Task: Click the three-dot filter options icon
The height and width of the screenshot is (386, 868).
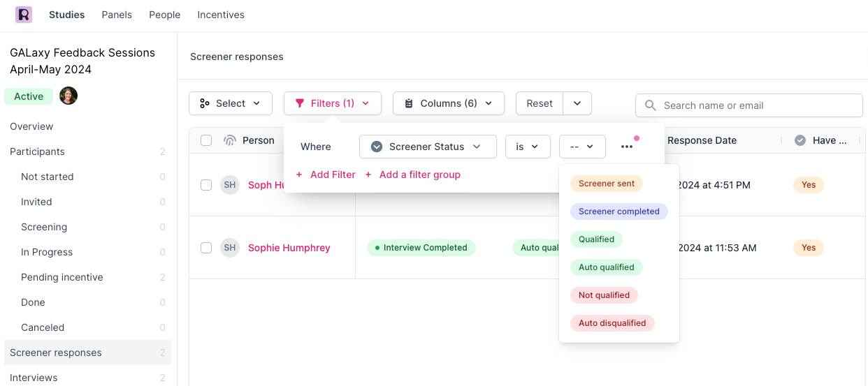Action: pos(627,147)
